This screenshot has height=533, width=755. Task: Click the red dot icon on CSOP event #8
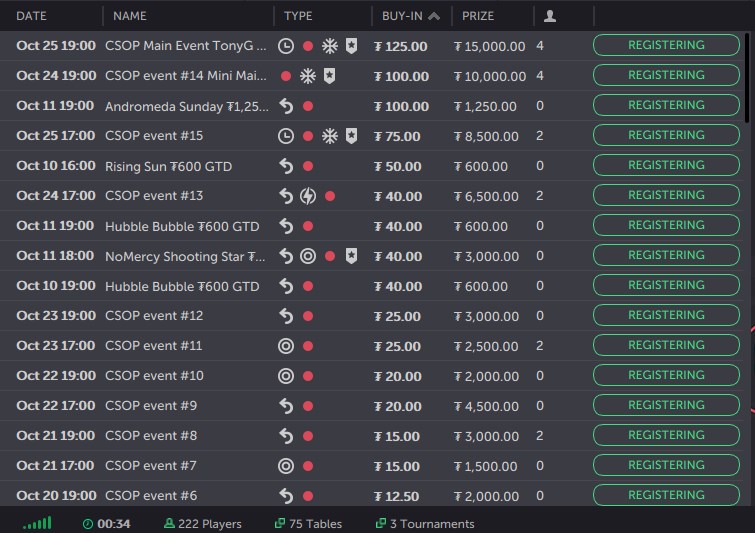[308, 436]
